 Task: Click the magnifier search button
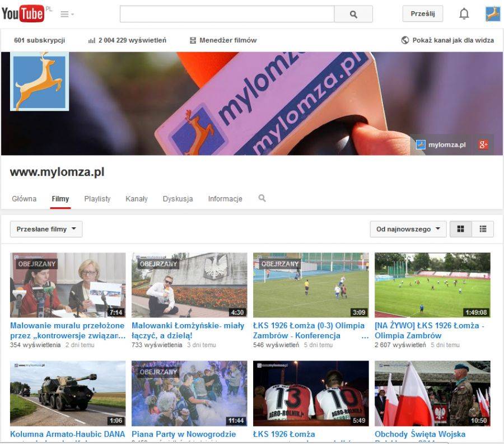point(353,14)
